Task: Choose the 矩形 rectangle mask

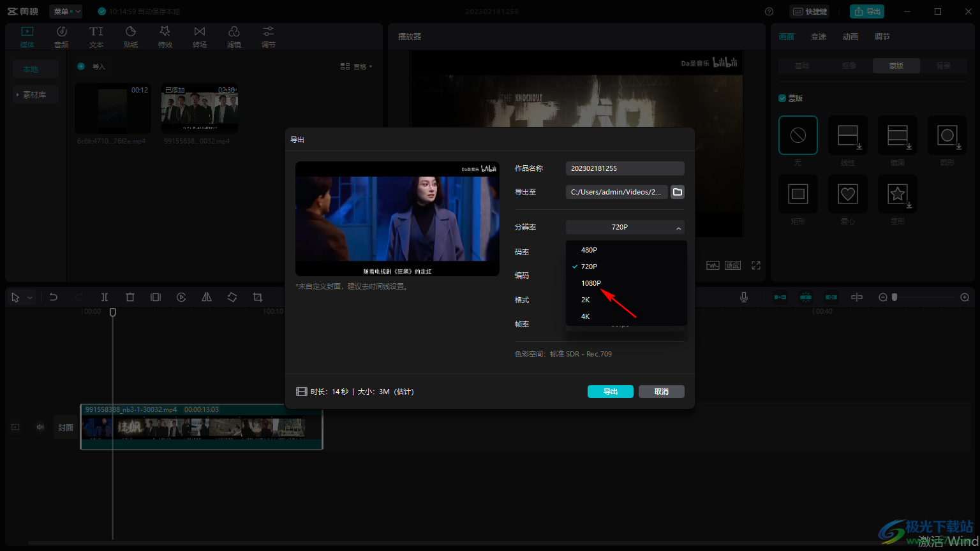Action: pos(798,194)
